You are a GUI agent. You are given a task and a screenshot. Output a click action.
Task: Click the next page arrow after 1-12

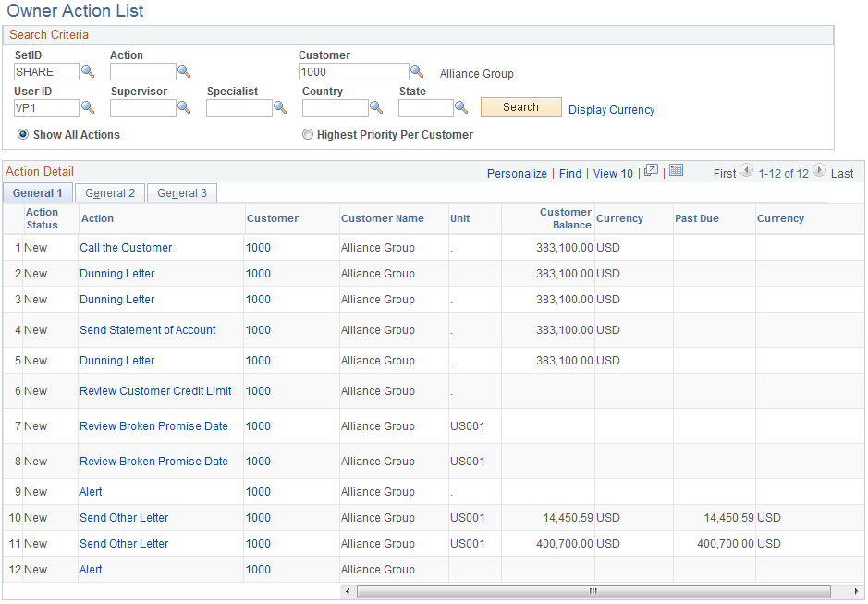pyautogui.click(x=819, y=171)
